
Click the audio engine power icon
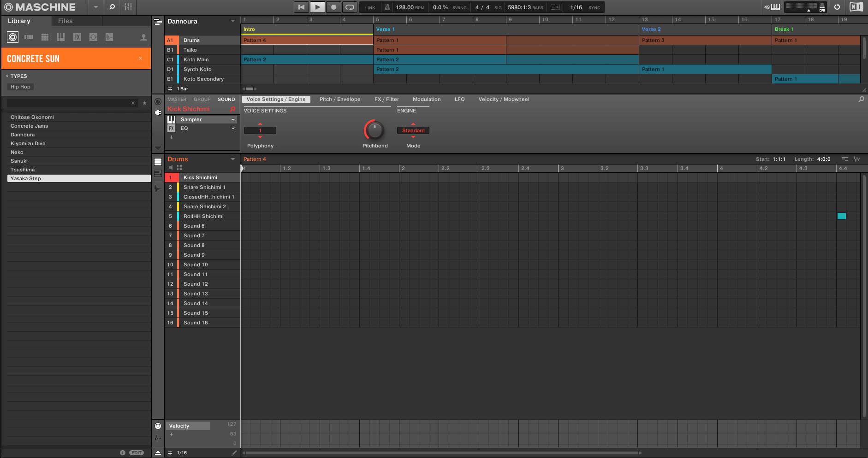coord(837,7)
